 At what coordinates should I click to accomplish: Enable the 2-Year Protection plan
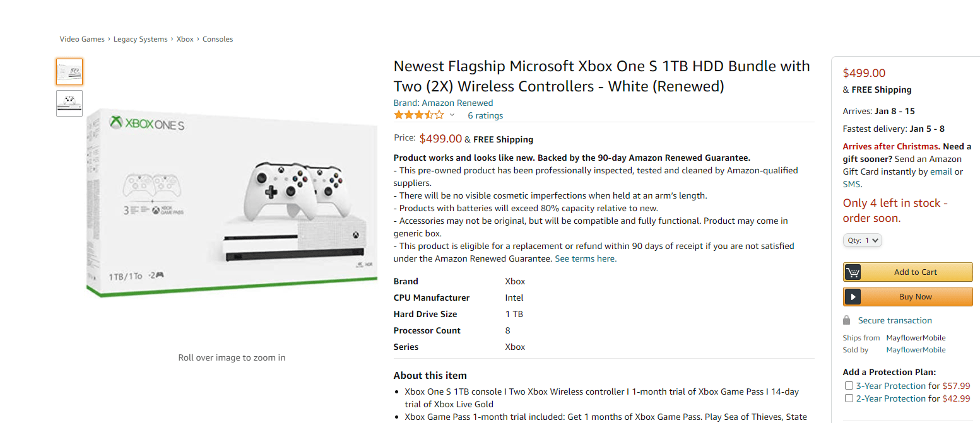tap(849, 398)
